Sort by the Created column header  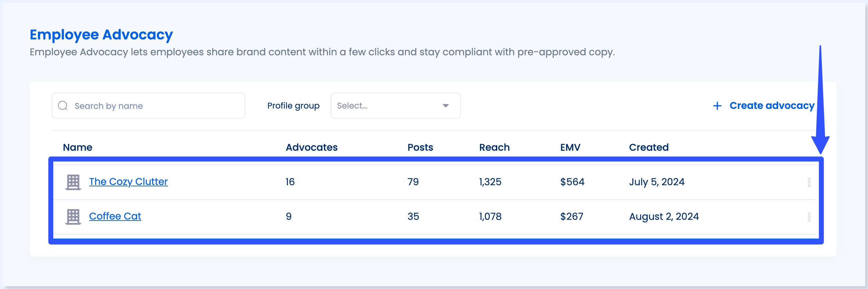click(648, 147)
